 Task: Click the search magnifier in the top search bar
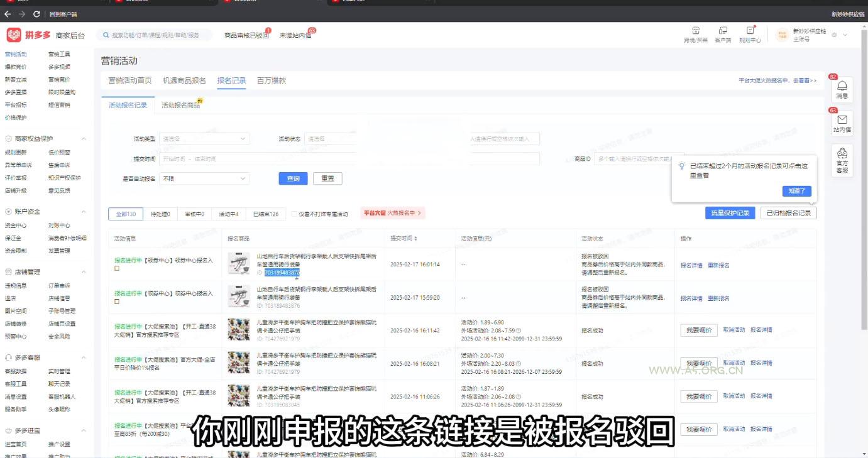106,35
